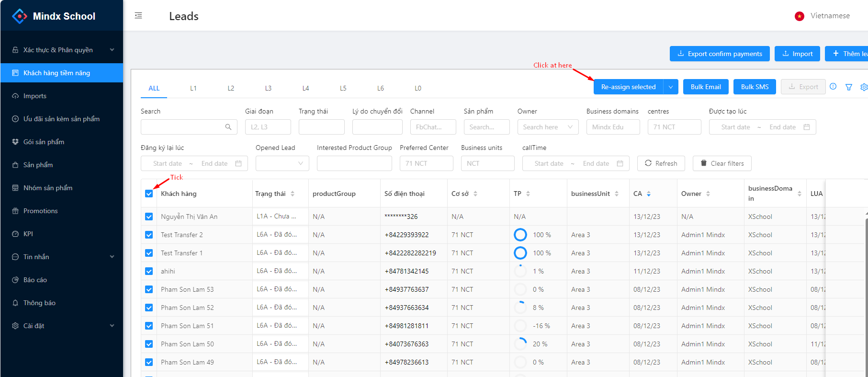The image size is (868, 377).
Task: Switch to the L1 tab
Action: (193, 88)
